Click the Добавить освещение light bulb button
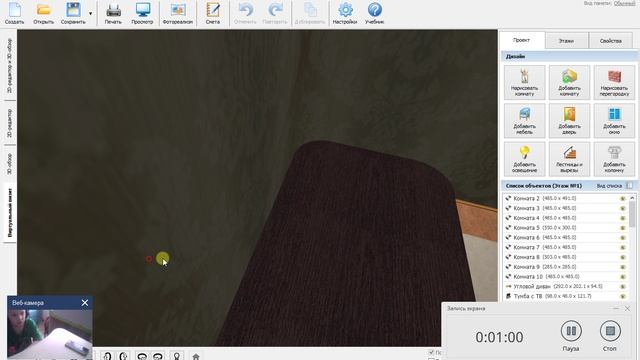 click(x=524, y=159)
